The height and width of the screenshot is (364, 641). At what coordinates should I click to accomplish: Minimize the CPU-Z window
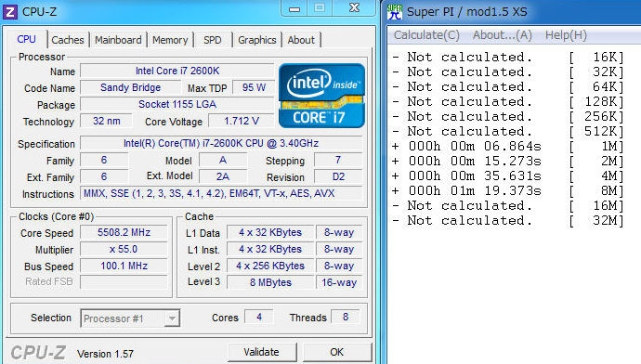pyautogui.click(x=294, y=8)
